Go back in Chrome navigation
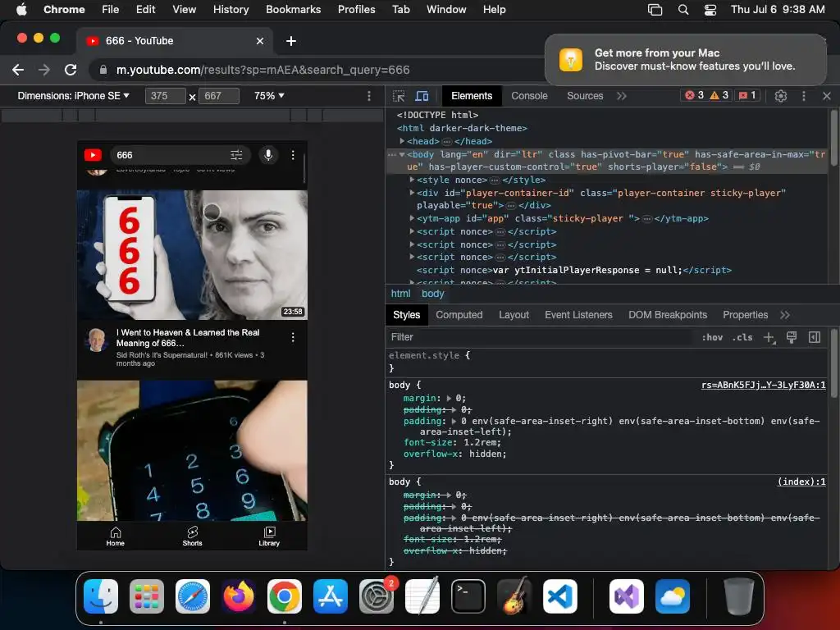Image resolution: width=840 pixels, height=630 pixels. coord(18,70)
